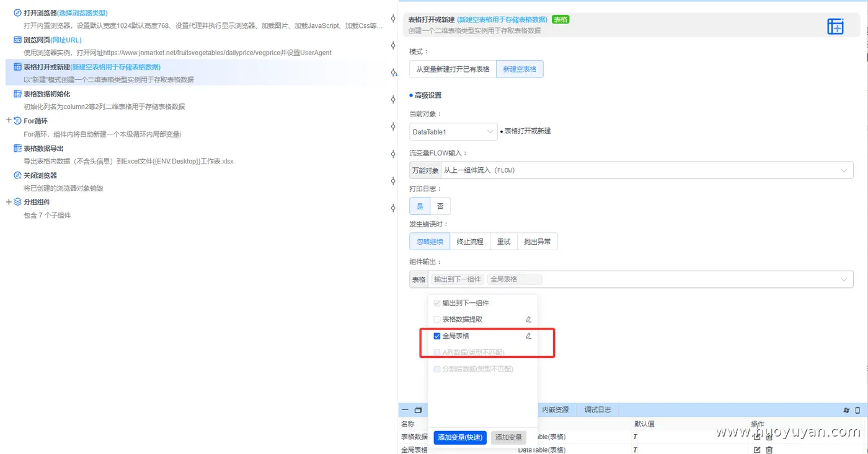Image resolution: width=868 pixels, height=454 pixels.
Task: Click the export table icon beside 表格数据导出
Action: 17,148
